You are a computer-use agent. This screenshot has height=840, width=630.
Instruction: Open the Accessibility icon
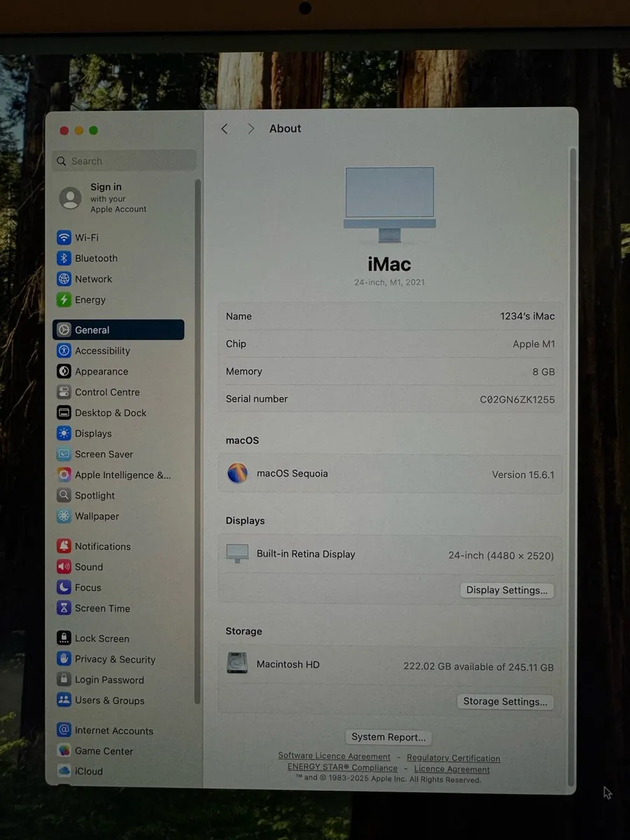(x=64, y=351)
